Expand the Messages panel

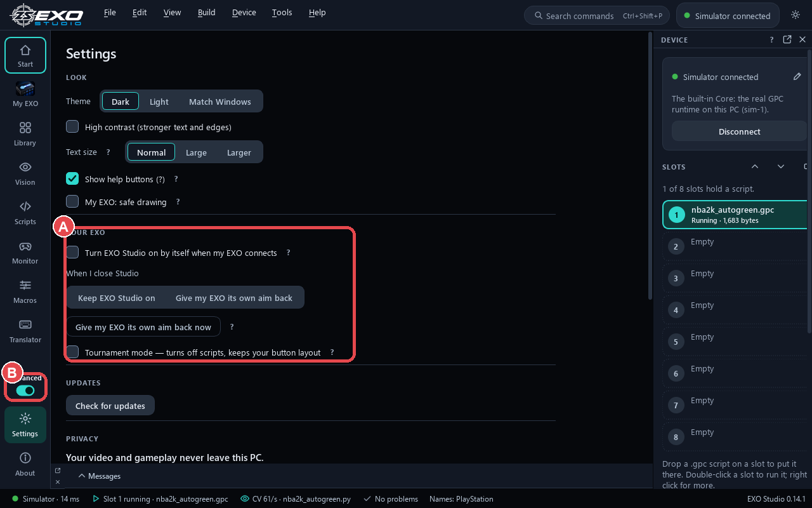point(100,476)
